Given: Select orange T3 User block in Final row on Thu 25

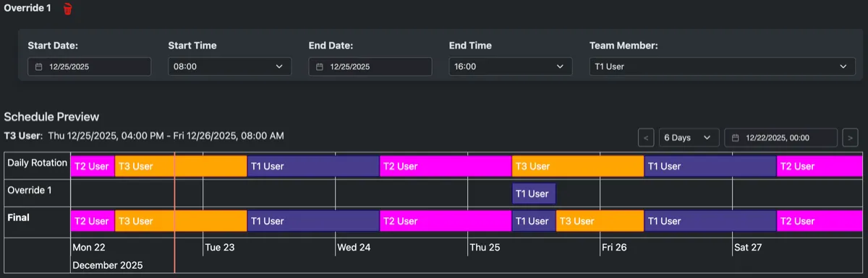Looking at the screenshot, I should (600, 221).
